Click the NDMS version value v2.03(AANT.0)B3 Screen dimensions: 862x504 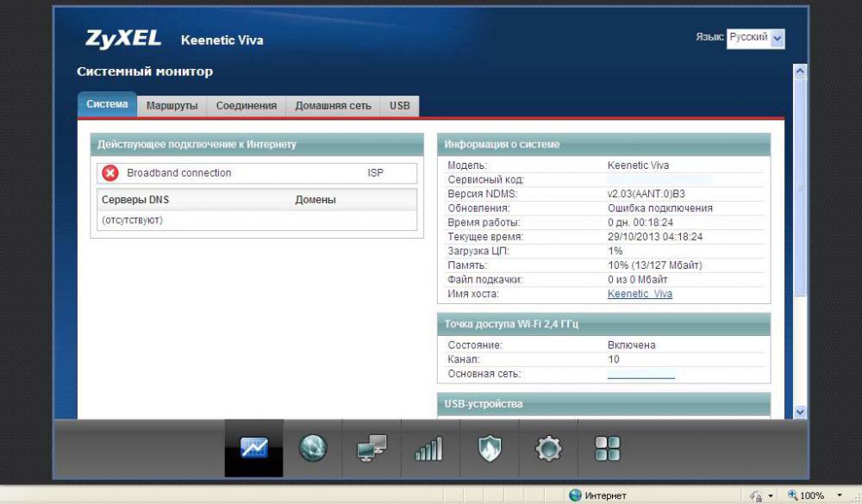646,194
